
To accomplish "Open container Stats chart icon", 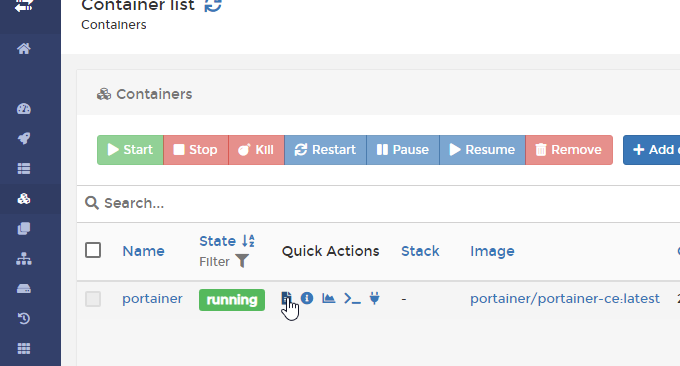I will click(x=329, y=298).
